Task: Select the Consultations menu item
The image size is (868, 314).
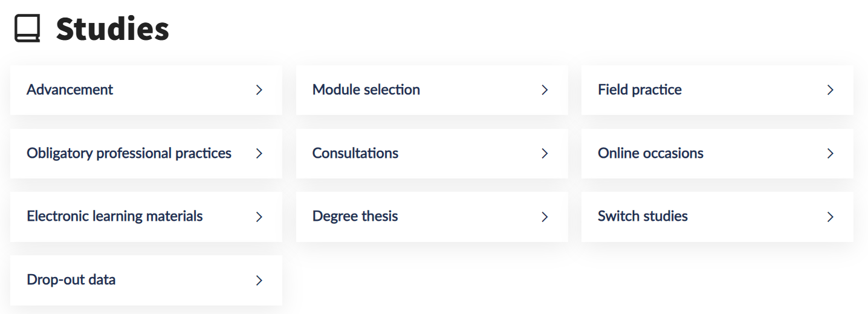Action: (x=355, y=153)
